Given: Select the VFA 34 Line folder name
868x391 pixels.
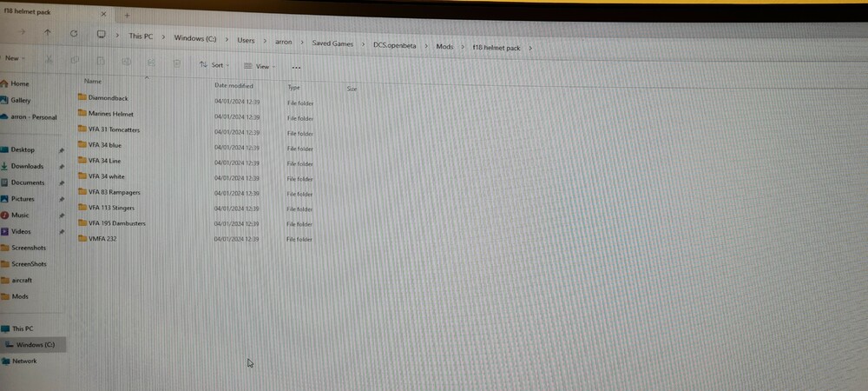Looking at the screenshot, I should 105,161.
